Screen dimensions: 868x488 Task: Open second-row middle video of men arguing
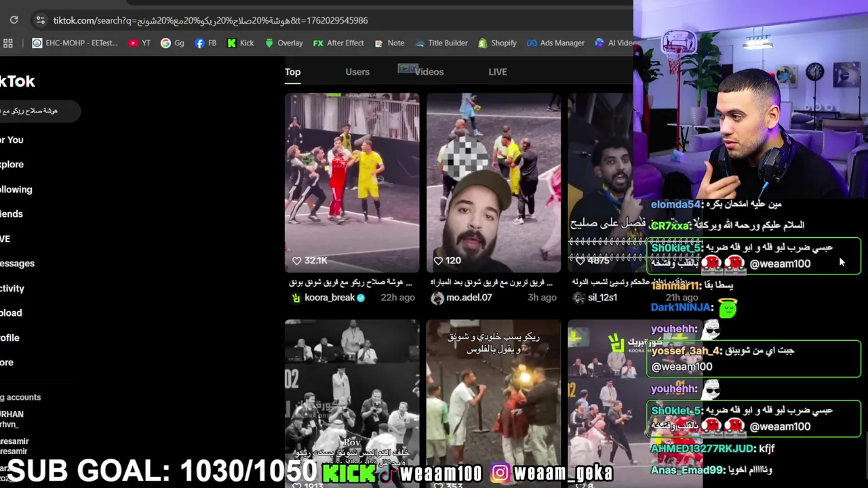[494, 403]
